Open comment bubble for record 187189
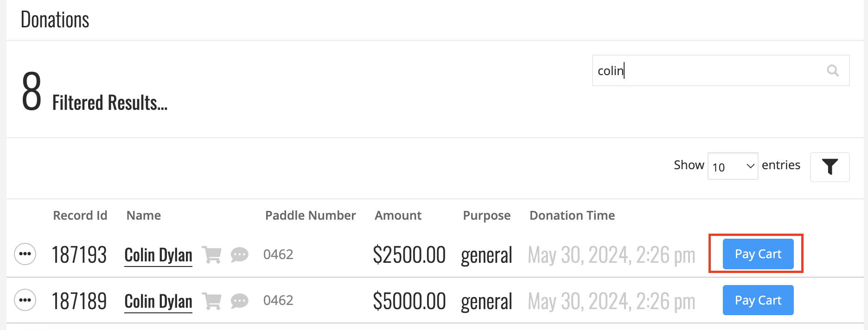This screenshot has height=330, width=868. click(239, 301)
